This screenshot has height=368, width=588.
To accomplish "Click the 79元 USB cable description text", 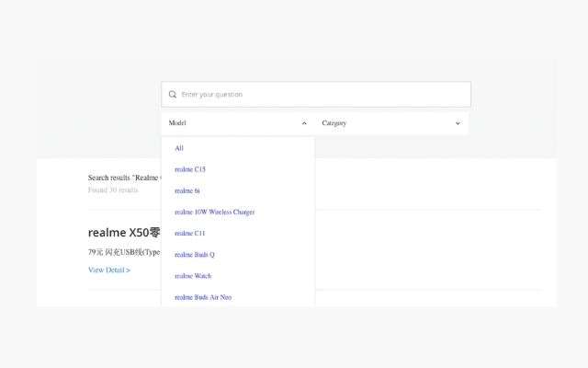I will pos(124,252).
